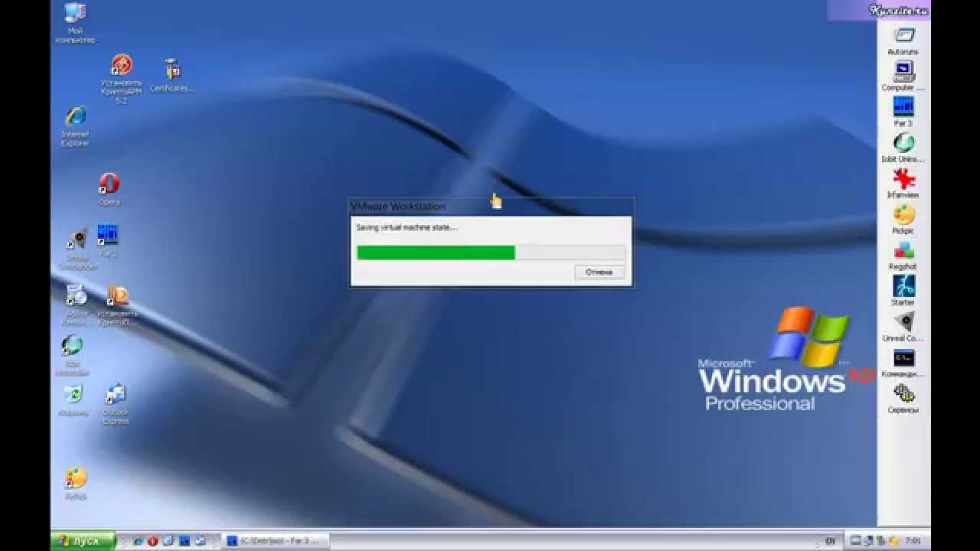Click the red Opera quick launch icon
The image size is (980, 551).
coord(152,540)
